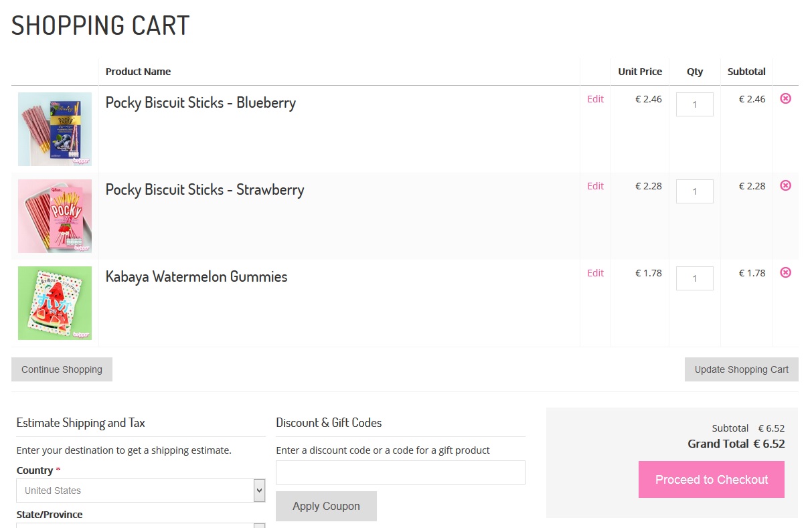Click Pocky Biscuit Sticks - Blueberry title
The height and width of the screenshot is (528, 812).
pos(200,103)
